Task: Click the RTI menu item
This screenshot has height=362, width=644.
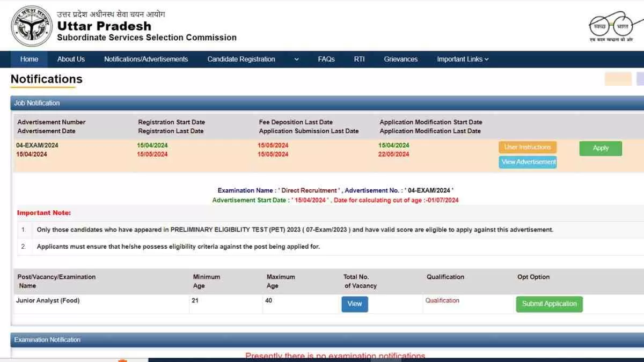Action: click(x=359, y=59)
